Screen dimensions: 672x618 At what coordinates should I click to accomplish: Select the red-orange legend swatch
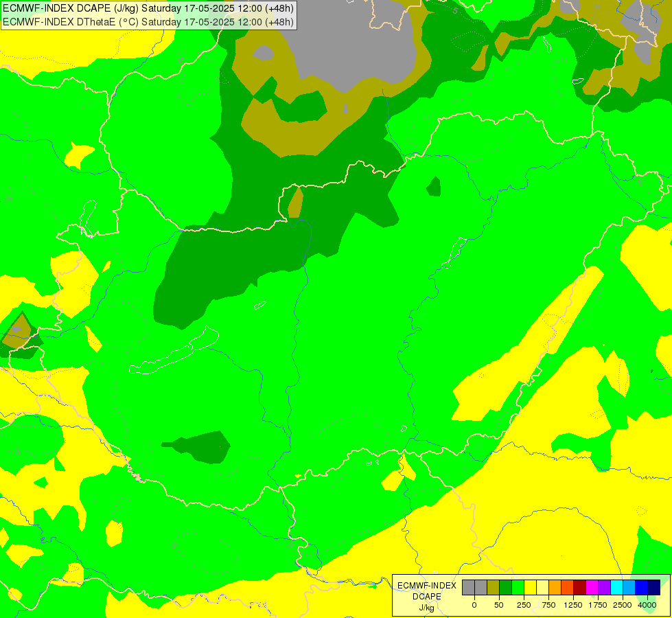click(568, 587)
